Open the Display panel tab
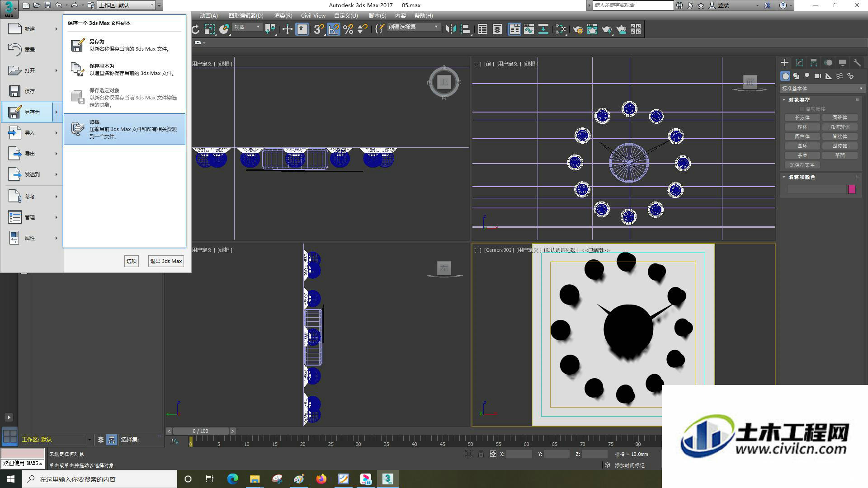 click(x=843, y=63)
